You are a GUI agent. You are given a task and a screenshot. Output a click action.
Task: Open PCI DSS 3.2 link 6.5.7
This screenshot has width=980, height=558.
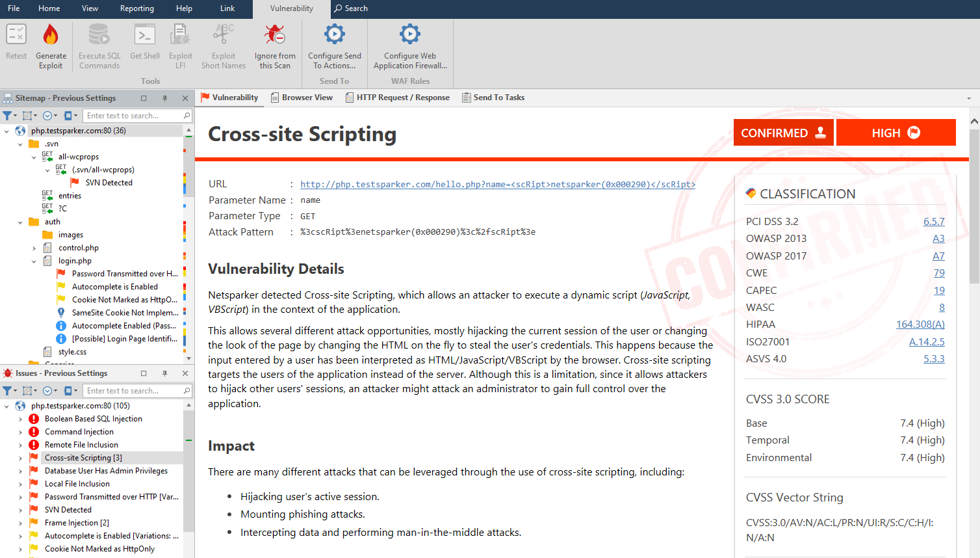(934, 222)
